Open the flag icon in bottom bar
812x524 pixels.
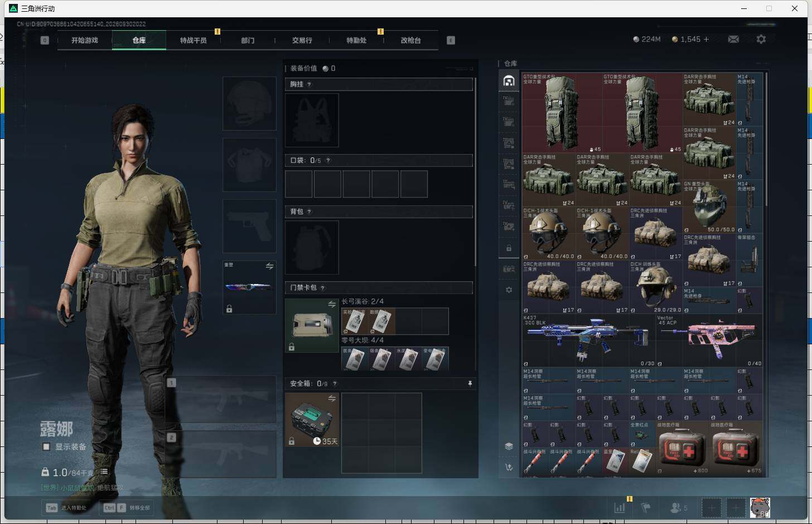[646, 508]
